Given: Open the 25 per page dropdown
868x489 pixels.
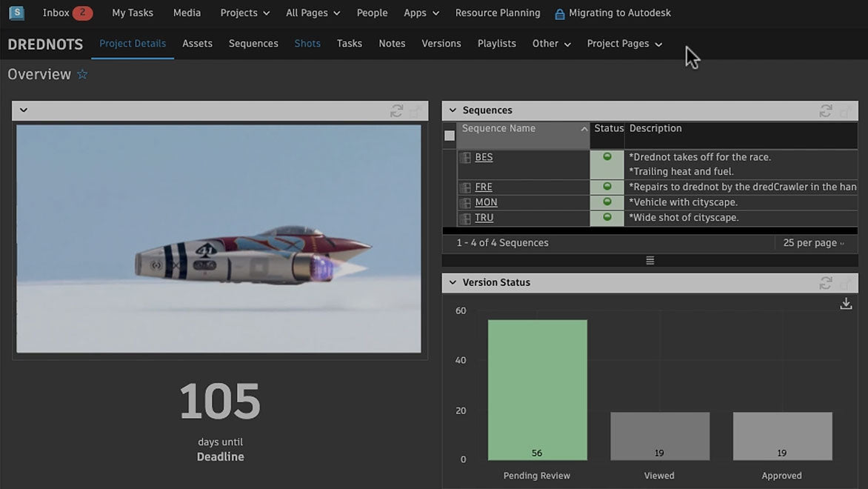Looking at the screenshot, I should (813, 243).
